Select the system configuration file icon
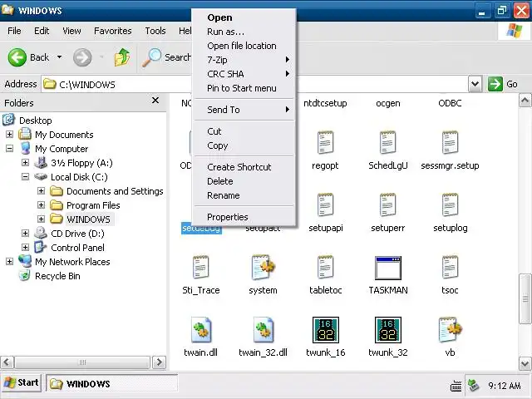The image size is (532, 399). 264,268
